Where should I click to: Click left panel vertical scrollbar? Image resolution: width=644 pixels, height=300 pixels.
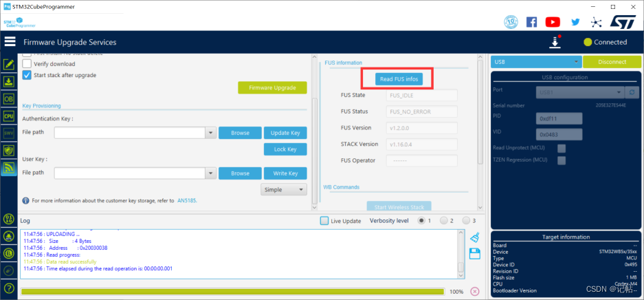pyautogui.click(x=315, y=150)
